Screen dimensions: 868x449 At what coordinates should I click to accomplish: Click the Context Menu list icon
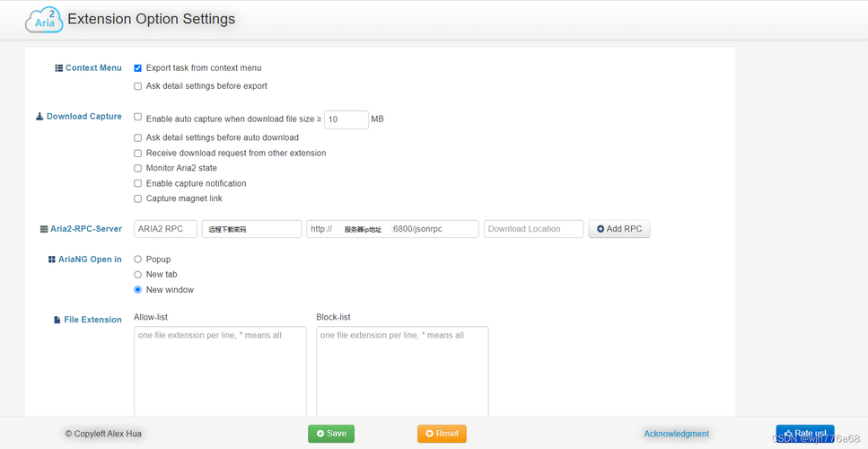[x=58, y=68]
